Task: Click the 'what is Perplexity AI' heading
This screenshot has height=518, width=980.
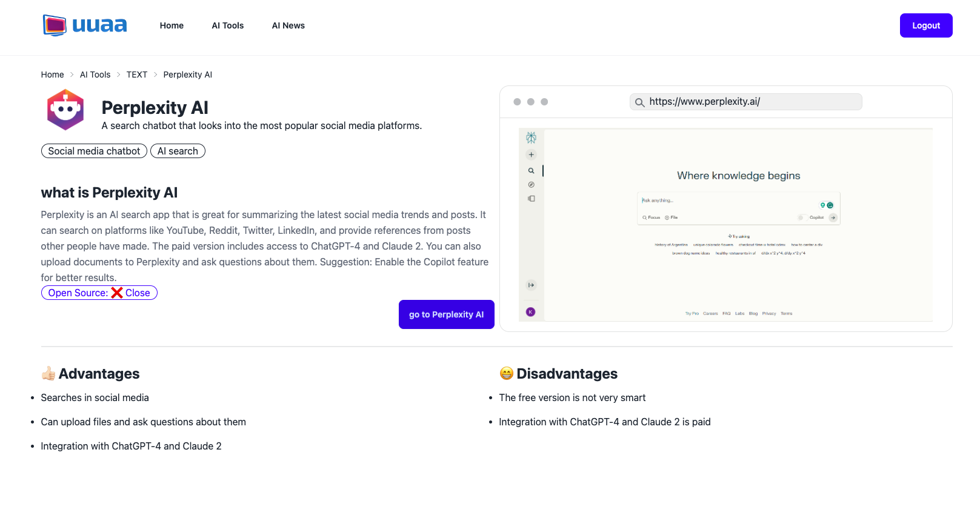Action: pyautogui.click(x=109, y=193)
